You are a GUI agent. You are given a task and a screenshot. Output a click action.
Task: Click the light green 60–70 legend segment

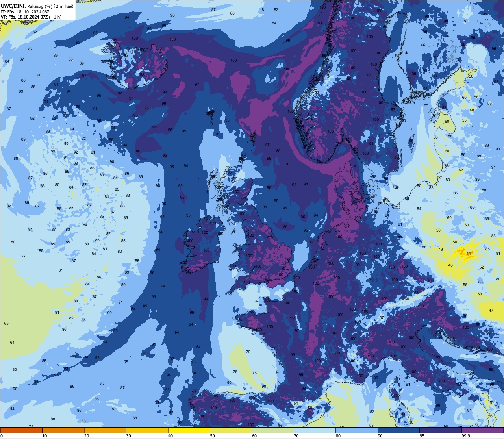(x=273, y=430)
